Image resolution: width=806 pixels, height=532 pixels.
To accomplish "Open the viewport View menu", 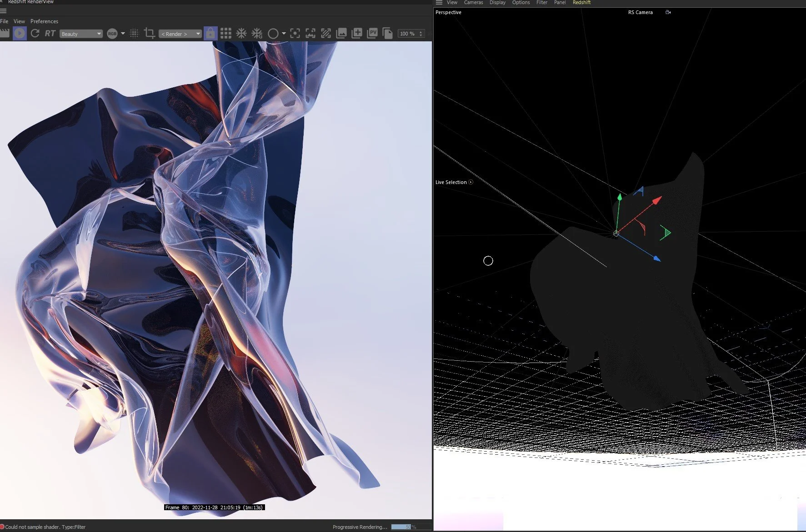I will (x=452, y=3).
